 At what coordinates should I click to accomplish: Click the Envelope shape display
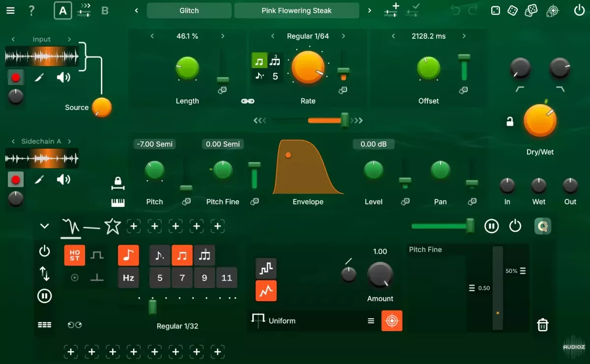click(x=308, y=167)
